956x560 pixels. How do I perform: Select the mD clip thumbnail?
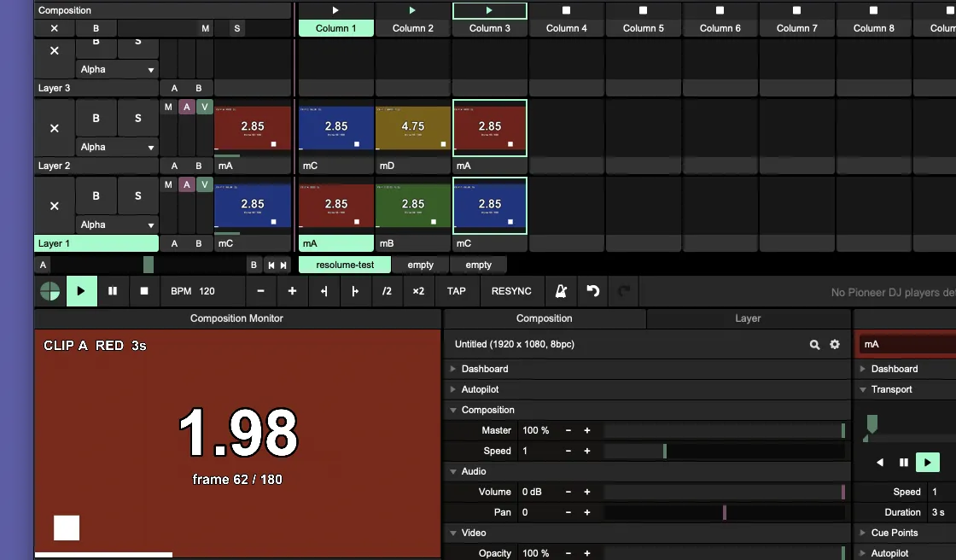pos(413,127)
